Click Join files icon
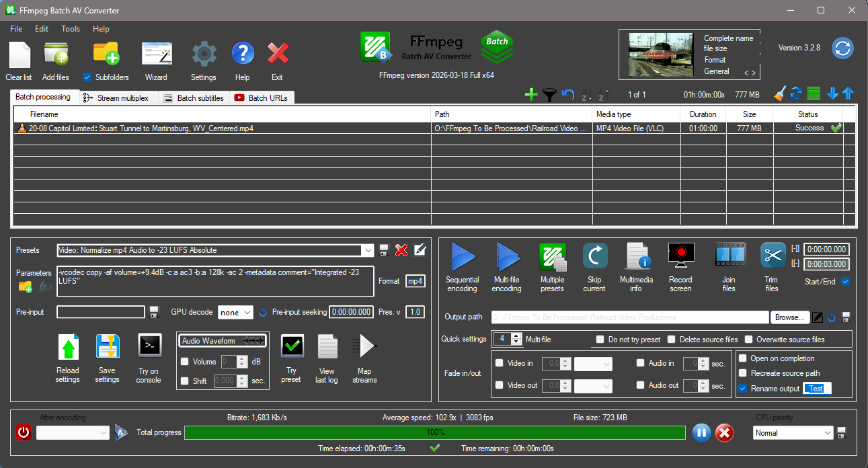Viewport: 868px width, 468px height. [729, 256]
